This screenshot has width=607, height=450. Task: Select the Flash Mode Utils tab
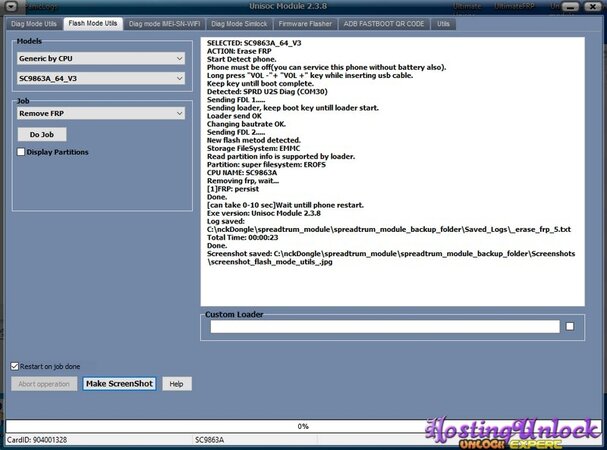(x=94, y=23)
